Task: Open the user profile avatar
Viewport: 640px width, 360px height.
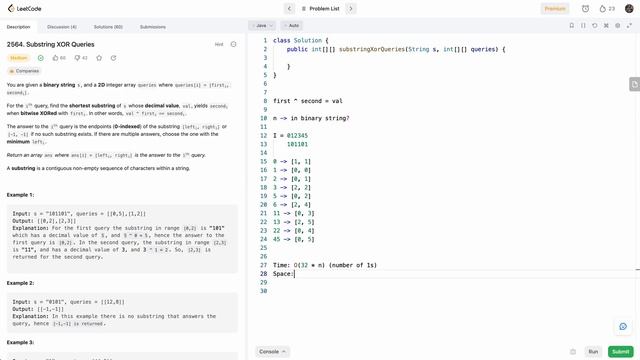Action: click(x=629, y=9)
